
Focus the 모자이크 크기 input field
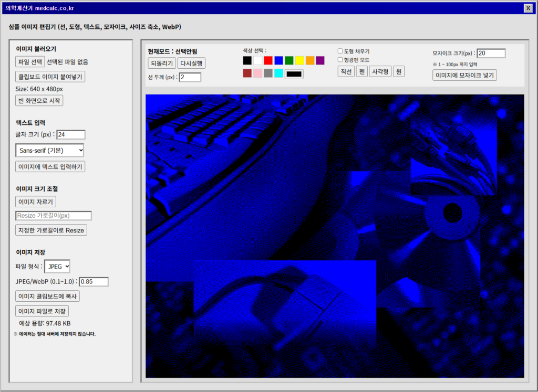(x=491, y=53)
